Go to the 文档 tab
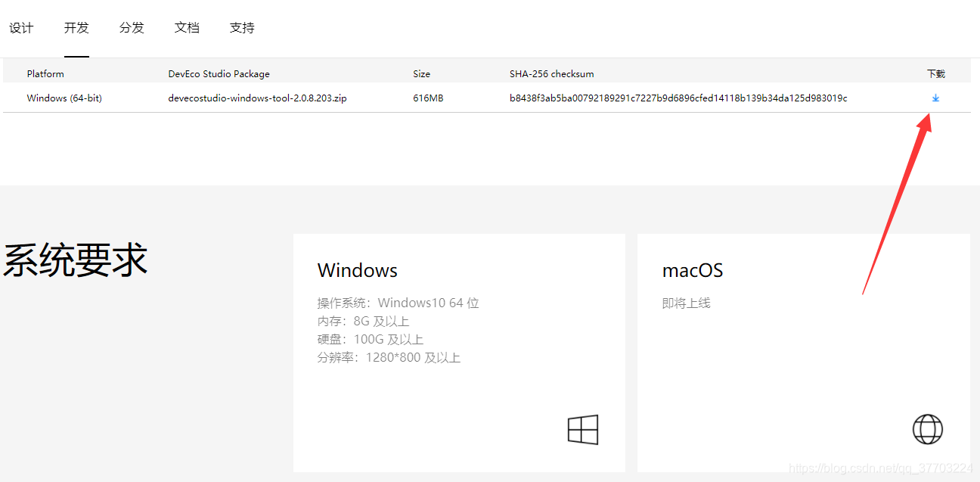Viewport: 980px width, 482px height. tap(187, 28)
